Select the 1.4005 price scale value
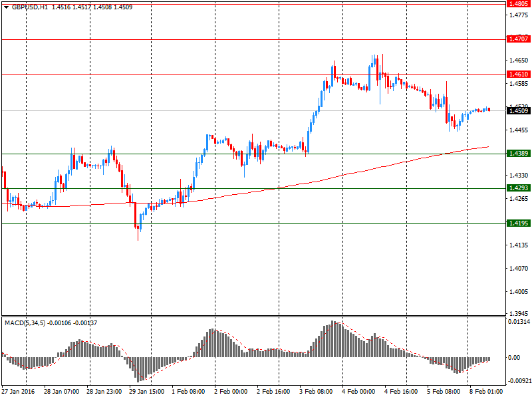Screen dimensions: 532x399 point(519,292)
